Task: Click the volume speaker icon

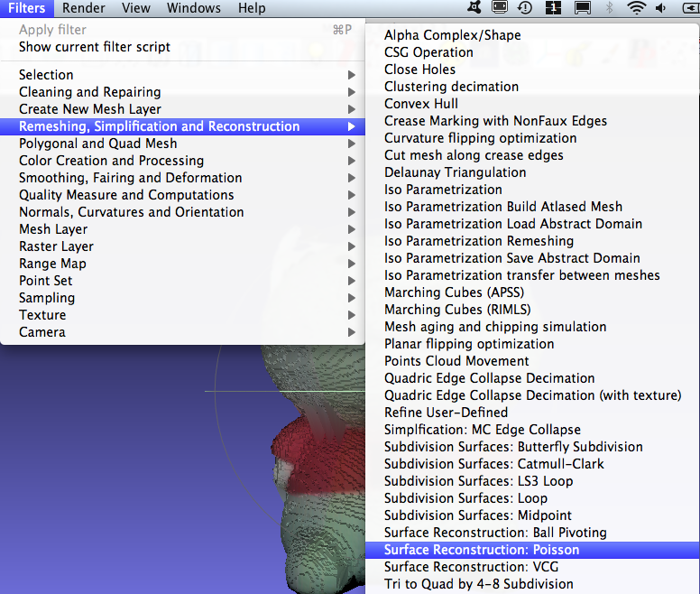Action: 661,7
